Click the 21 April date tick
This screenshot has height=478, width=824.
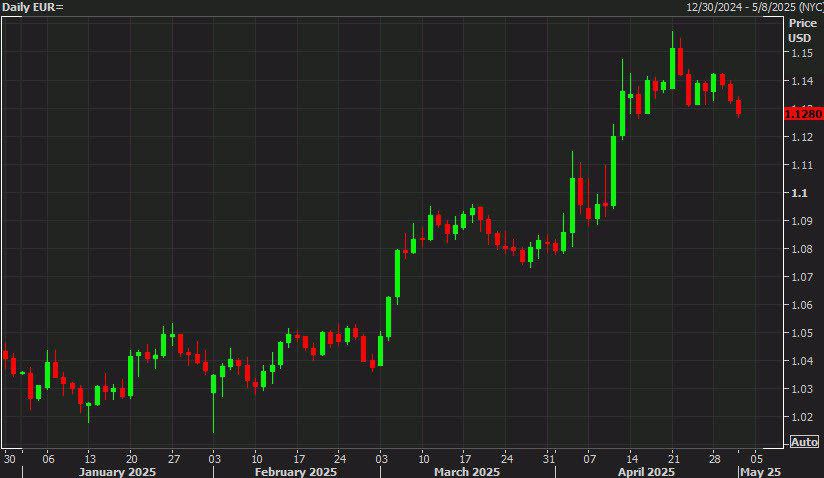tap(673, 459)
